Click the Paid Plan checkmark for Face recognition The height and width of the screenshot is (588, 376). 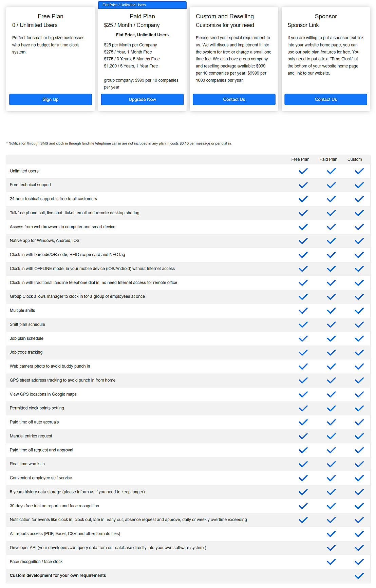331,562
